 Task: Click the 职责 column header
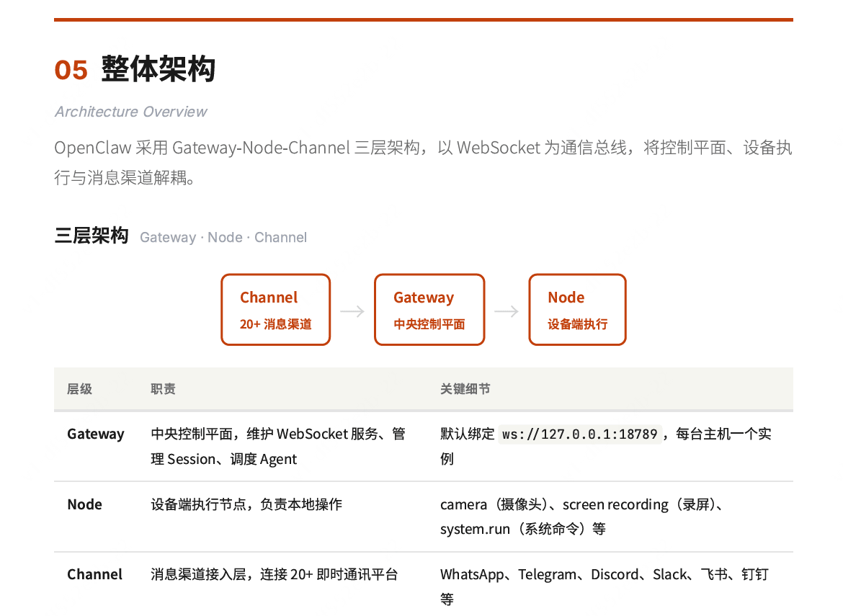pos(163,389)
